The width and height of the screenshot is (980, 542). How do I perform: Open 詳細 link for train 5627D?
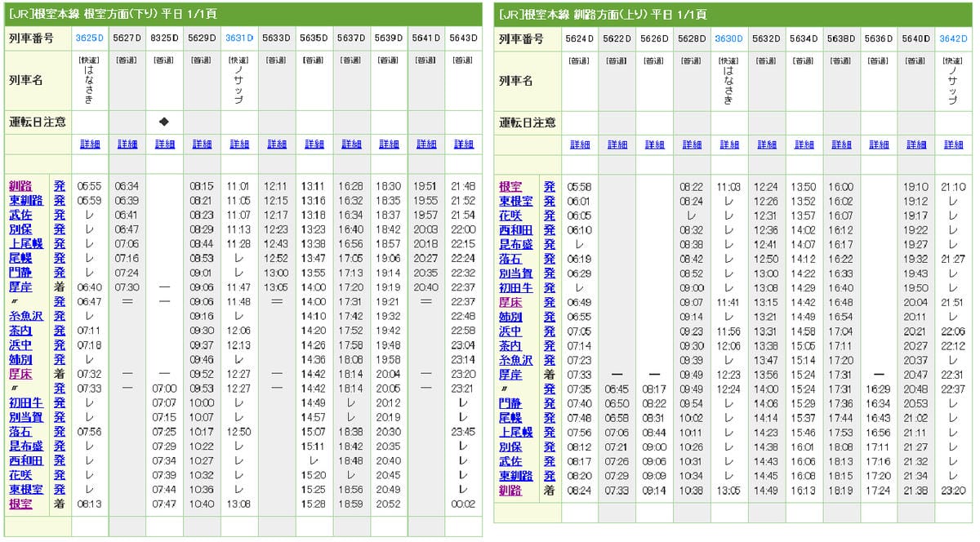127,144
